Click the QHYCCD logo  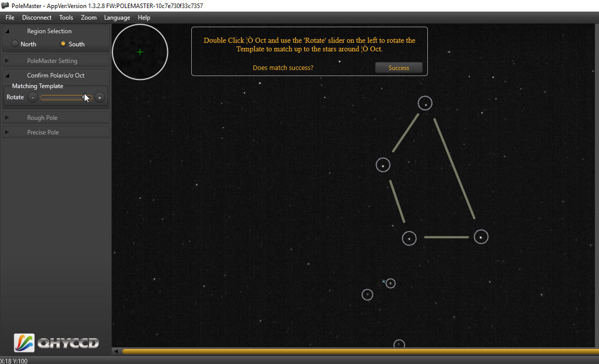56,343
